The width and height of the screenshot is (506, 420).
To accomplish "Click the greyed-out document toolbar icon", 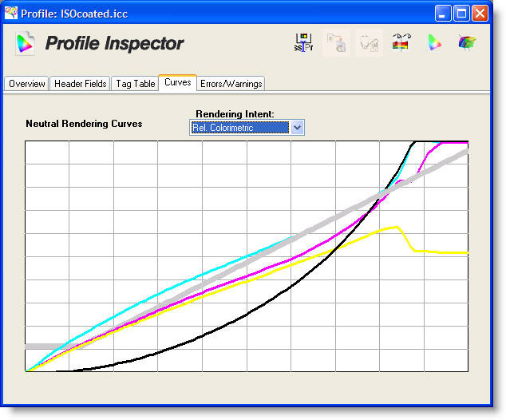I will click(336, 43).
